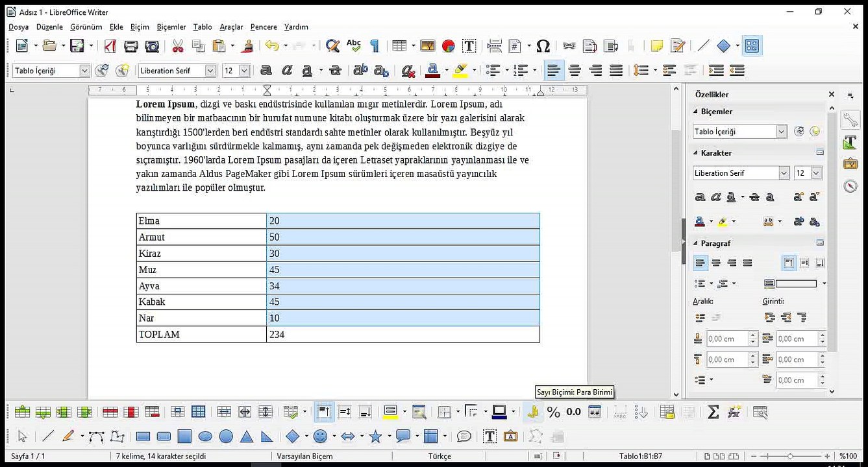
Task: Click the font color red swatch in the formatting toolbar
Action: (x=433, y=70)
